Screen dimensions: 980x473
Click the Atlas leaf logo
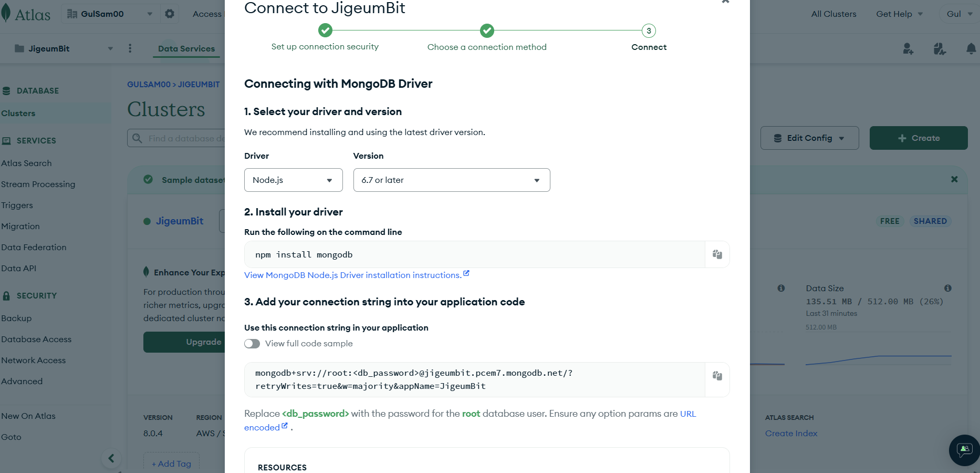click(x=6, y=14)
